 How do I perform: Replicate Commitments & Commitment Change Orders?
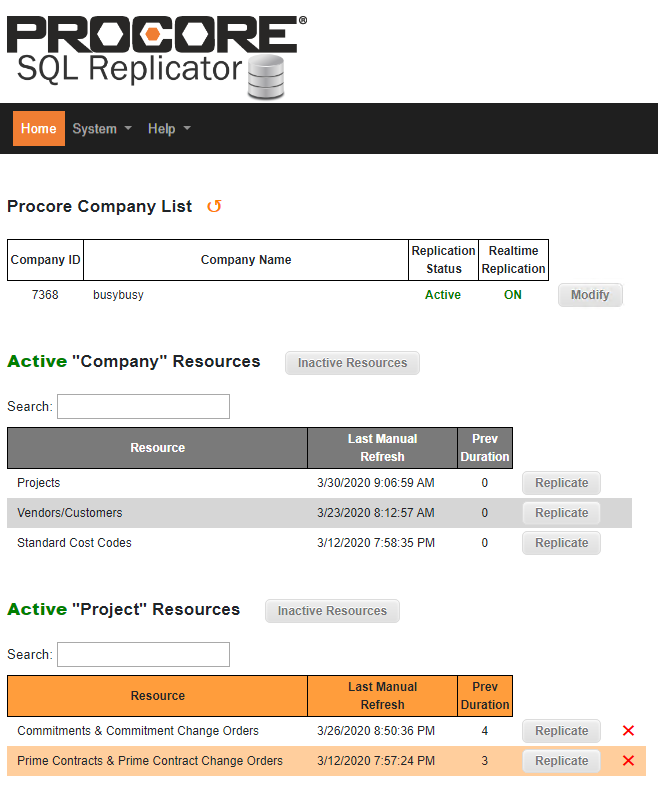(x=561, y=731)
